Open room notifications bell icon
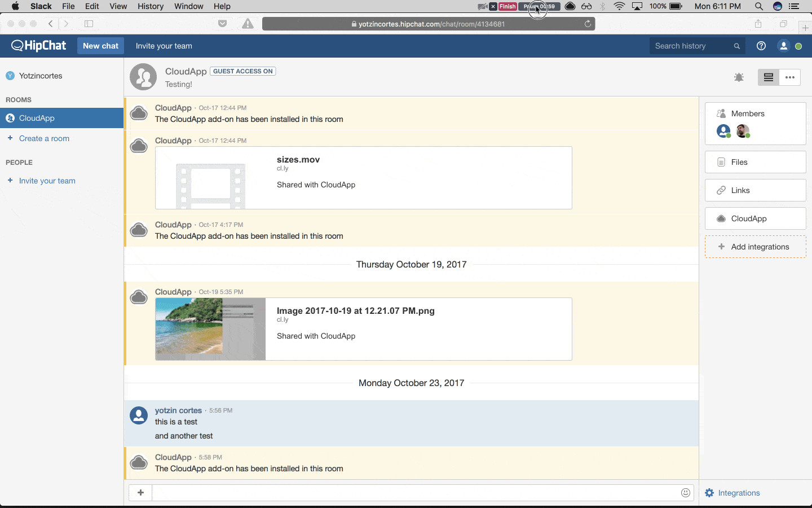Viewport: 812px width, 508px height. (739, 77)
